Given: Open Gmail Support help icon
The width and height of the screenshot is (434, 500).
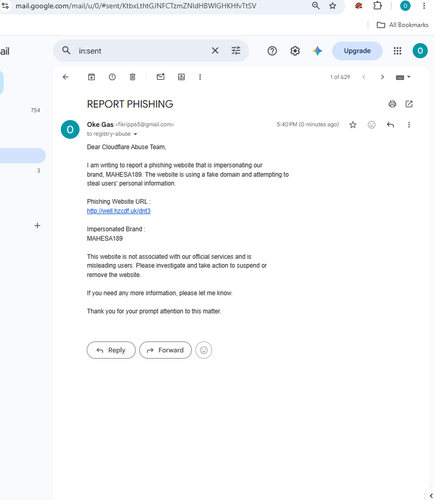Looking at the screenshot, I should [x=272, y=51].
